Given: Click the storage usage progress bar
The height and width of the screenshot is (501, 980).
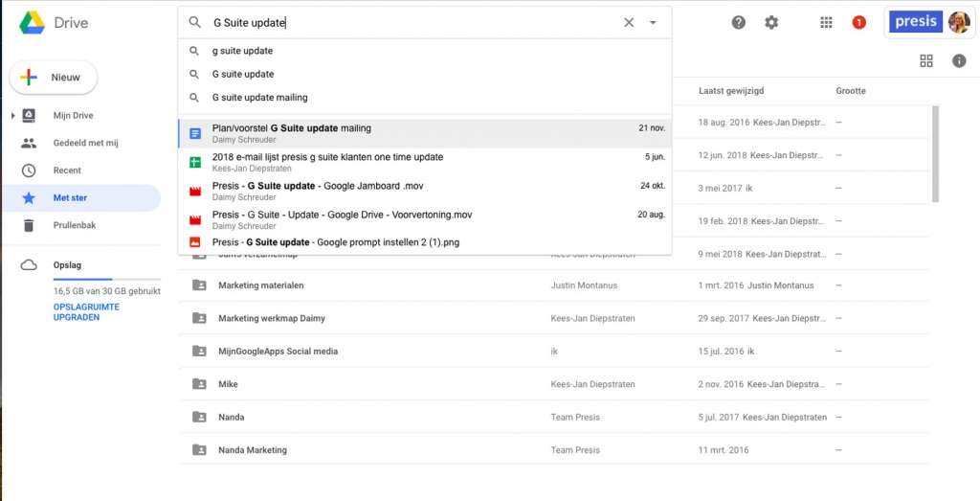Looking at the screenshot, I should pos(107,279).
